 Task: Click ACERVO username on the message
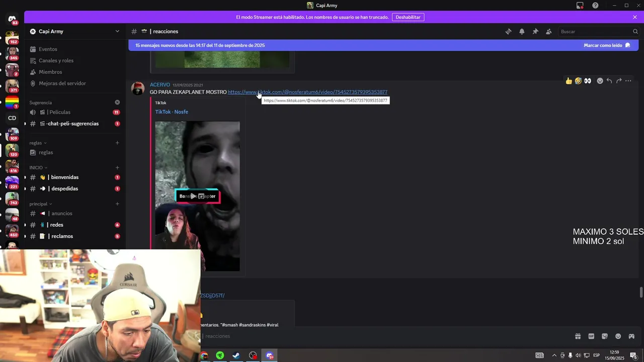(160, 85)
